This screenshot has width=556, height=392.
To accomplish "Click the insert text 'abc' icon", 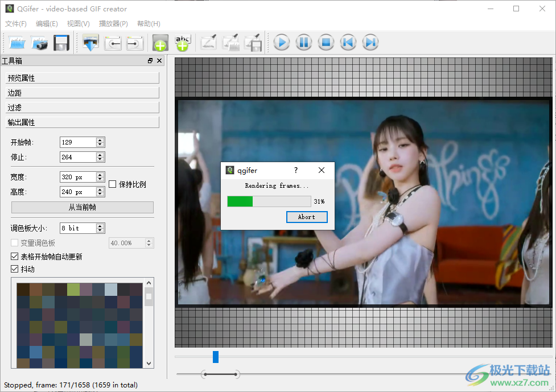I will pyautogui.click(x=183, y=43).
